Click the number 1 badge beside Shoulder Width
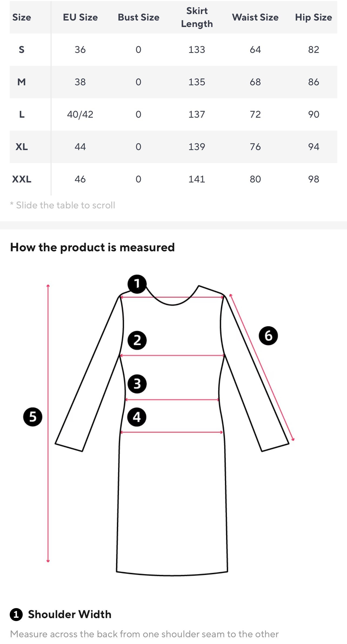 pyautogui.click(x=16, y=615)
